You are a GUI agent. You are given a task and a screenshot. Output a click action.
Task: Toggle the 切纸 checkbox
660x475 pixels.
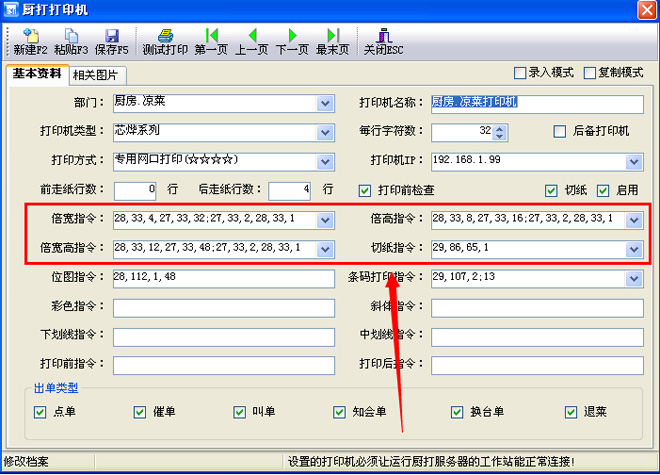551,191
